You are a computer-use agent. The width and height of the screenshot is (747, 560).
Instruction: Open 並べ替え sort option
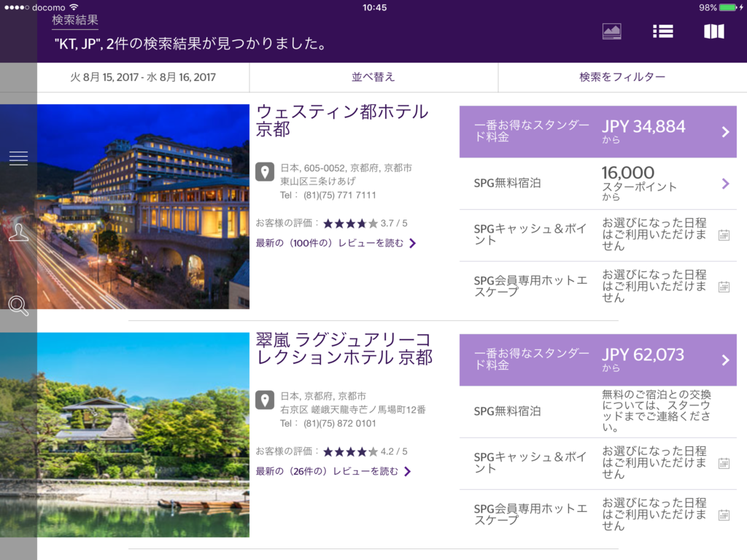373,77
